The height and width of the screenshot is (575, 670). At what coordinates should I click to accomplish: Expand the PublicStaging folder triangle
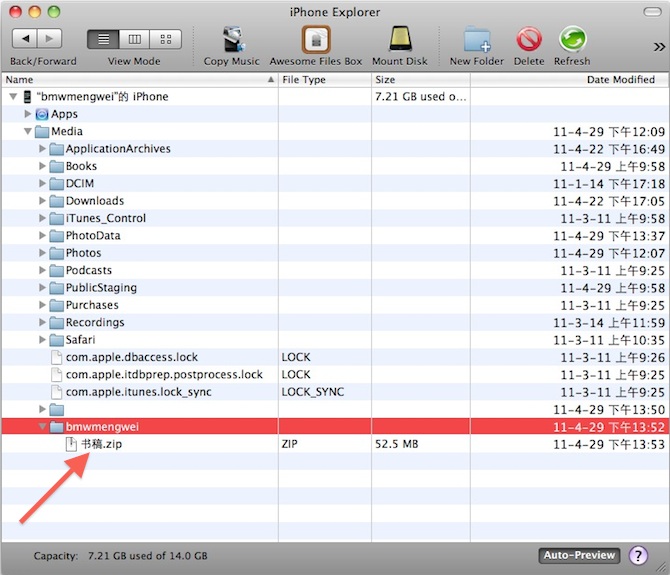pyautogui.click(x=42, y=288)
